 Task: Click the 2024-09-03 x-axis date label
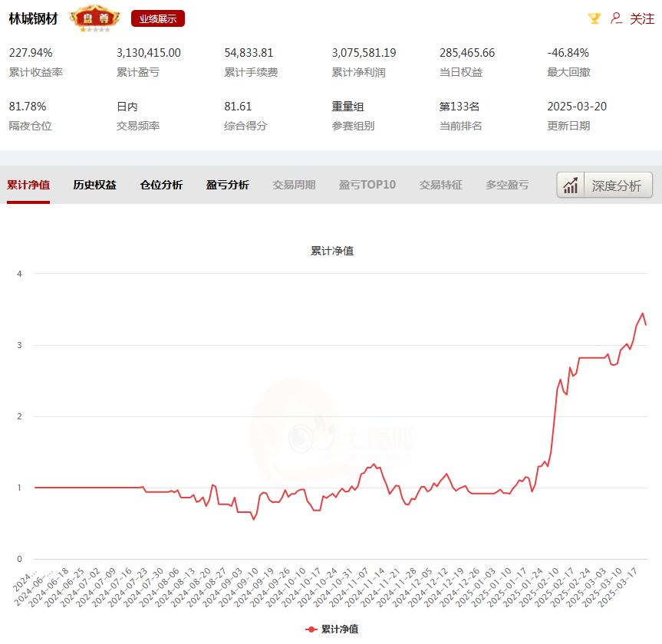tap(222, 588)
